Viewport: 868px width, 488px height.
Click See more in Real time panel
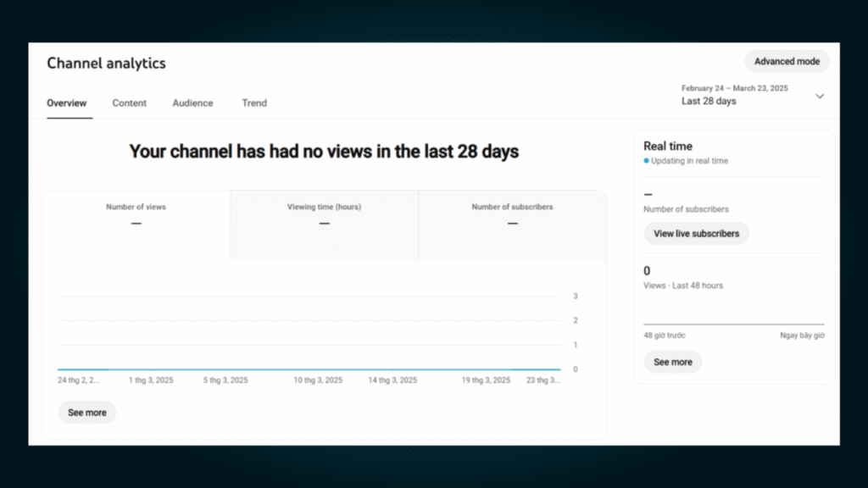click(x=673, y=362)
